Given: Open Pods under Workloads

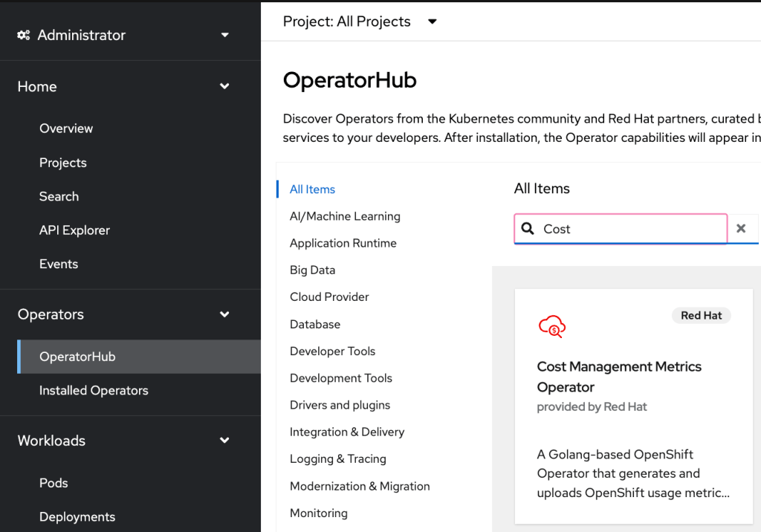Looking at the screenshot, I should (54, 483).
